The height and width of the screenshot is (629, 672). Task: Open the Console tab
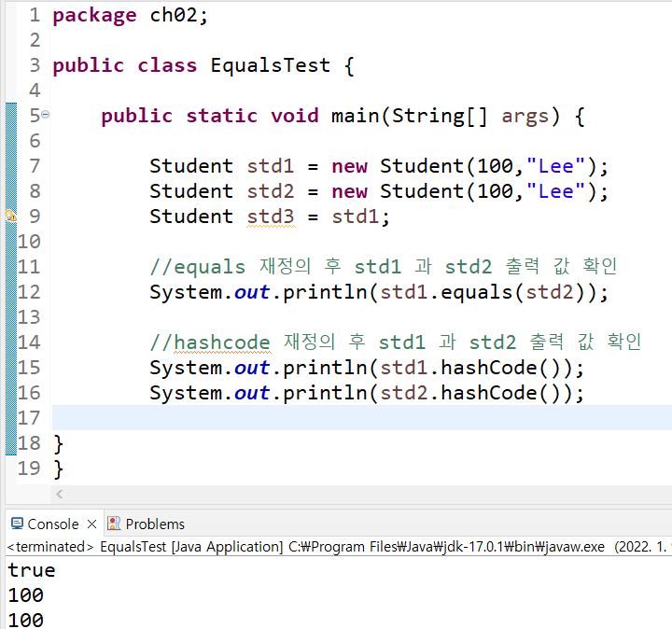point(52,524)
